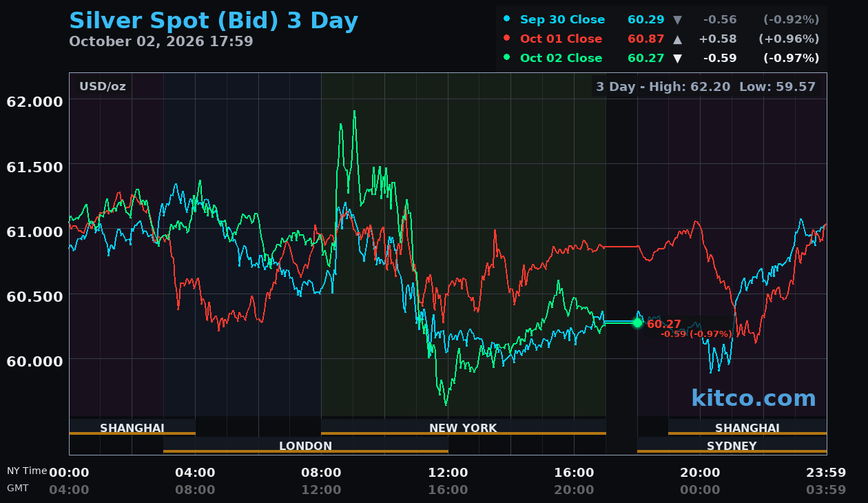Image resolution: width=868 pixels, height=503 pixels.
Task: Click the 04:00 NY time tick
Action: tap(195, 473)
